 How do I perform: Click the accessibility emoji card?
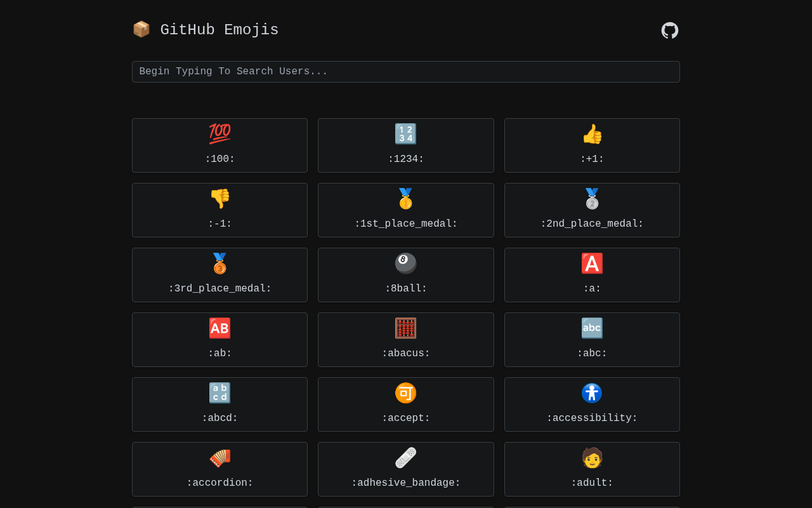[592, 404]
